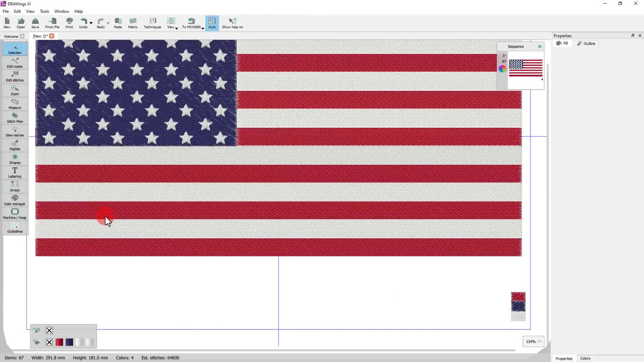Activate the Stitch Flow tool
This screenshot has height=362, width=644.
[x=15, y=118]
